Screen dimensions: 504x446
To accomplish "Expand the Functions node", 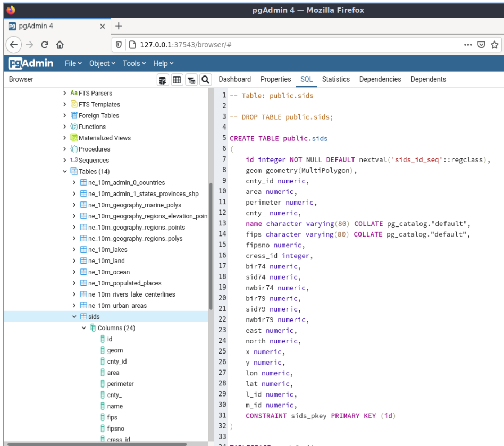I will click(x=65, y=127).
